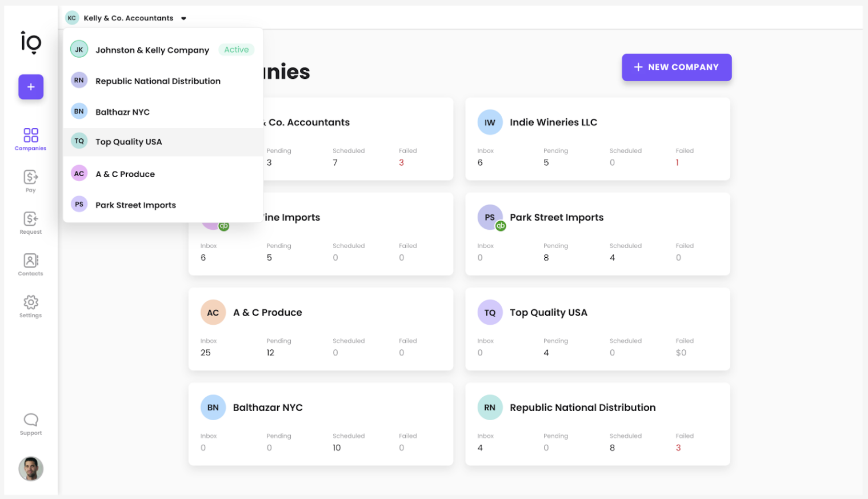Click the user profile avatar photo
The height and width of the screenshot is (499, 868).
(x=31, y=469)
